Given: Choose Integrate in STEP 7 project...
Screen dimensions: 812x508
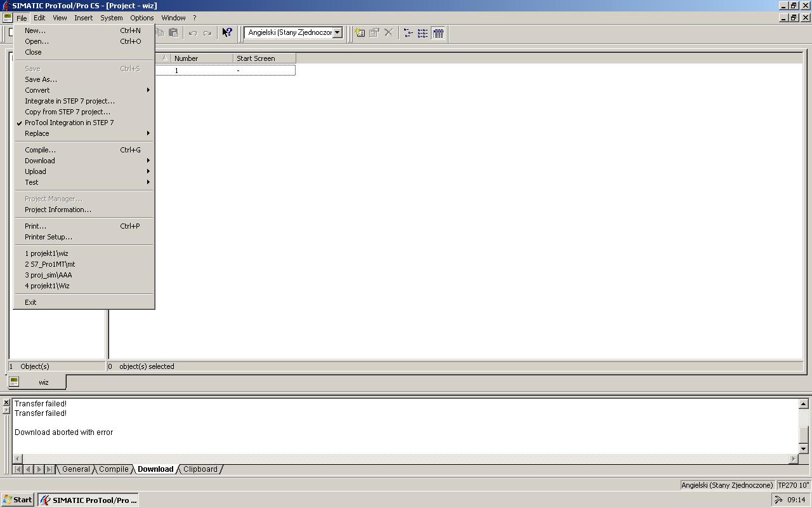Looking at the screenshot, I should (x=84, y=101).
